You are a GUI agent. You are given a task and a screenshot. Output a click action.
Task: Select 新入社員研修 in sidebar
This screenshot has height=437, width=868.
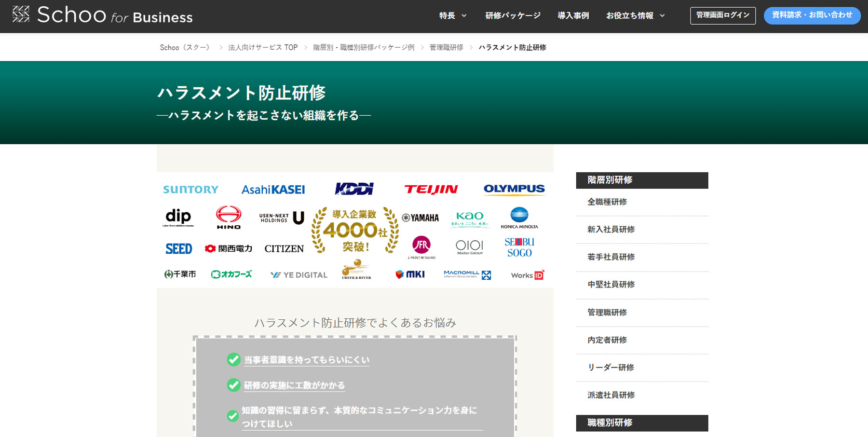[611, 229]
